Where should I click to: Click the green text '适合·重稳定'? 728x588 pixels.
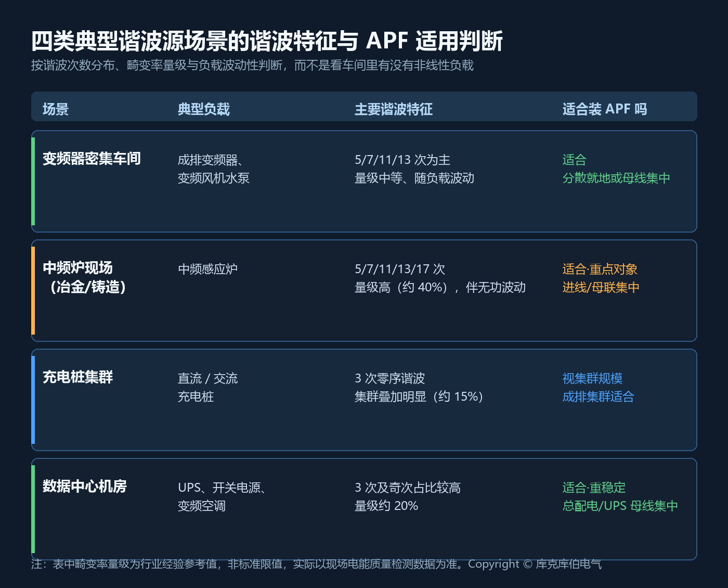pos(594,488)
